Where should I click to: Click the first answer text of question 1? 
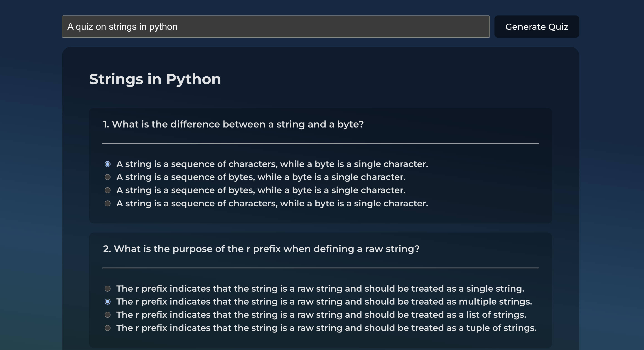point(272,164)
